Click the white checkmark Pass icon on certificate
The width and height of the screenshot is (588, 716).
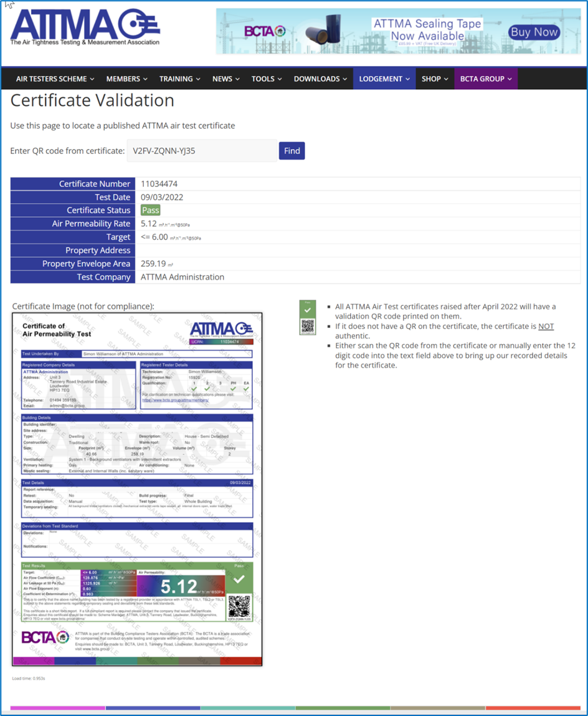[239, 580]
